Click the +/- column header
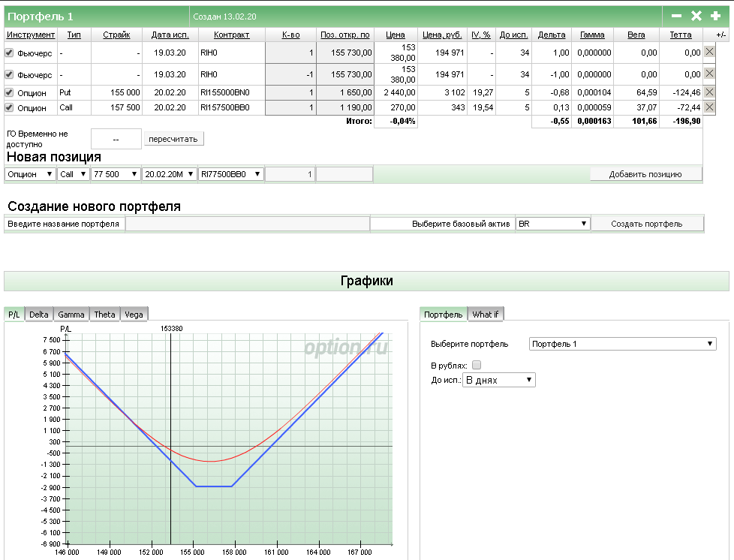This screenshot has height=560, width=734. coord(720,35)
